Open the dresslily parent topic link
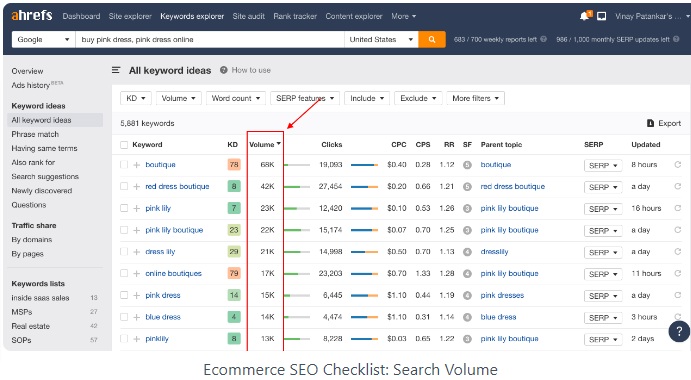 [494, 252]
